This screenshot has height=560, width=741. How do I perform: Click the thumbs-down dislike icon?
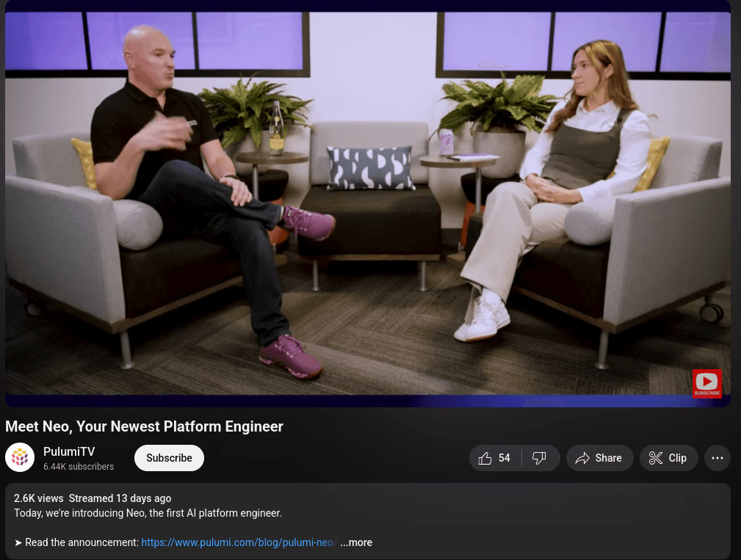[539, 458]
